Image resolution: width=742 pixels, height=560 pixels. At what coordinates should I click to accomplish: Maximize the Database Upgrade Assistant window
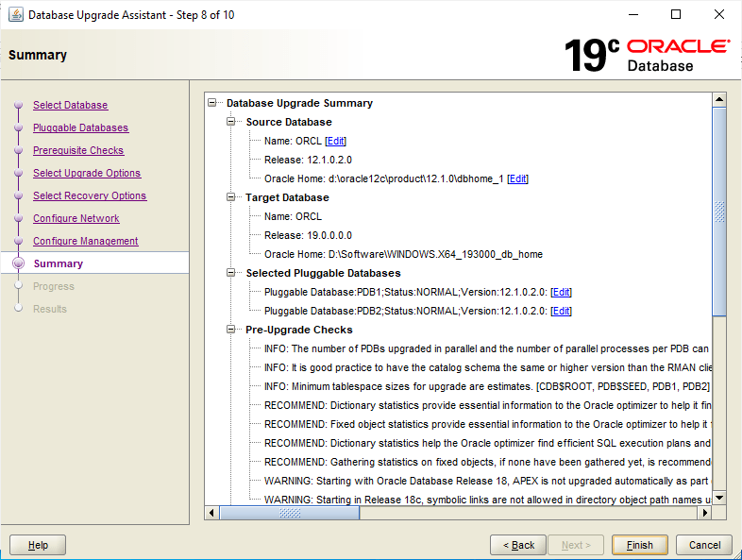point(676,15)
